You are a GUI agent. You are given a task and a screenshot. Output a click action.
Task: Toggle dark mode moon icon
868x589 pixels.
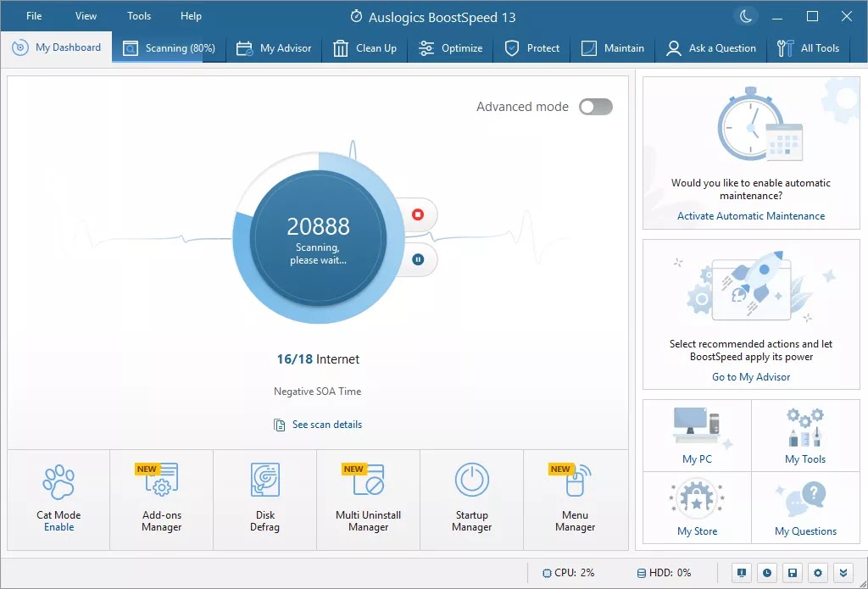point(744,16)
